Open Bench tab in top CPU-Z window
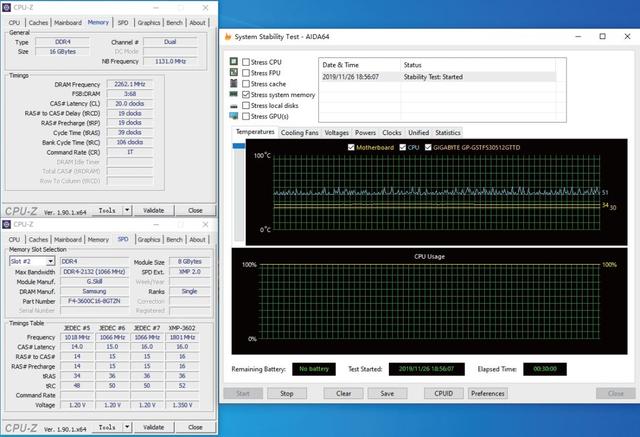This screenshot has height=437, width=640. pos(174,23)
